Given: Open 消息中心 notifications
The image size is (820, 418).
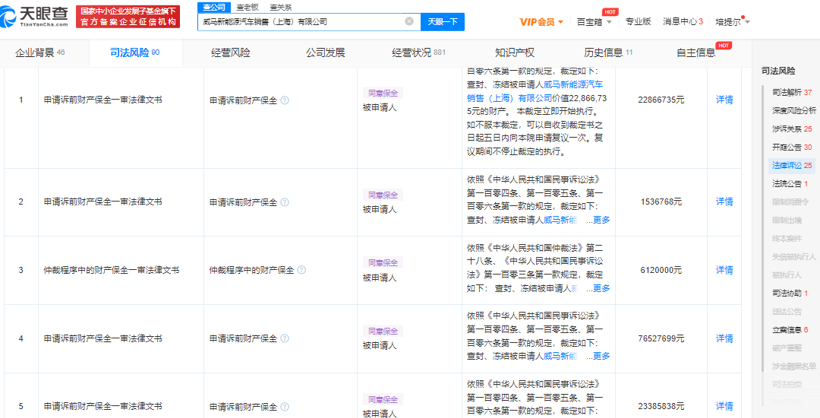Looking at the screenshot, I should tap(682, 21).
